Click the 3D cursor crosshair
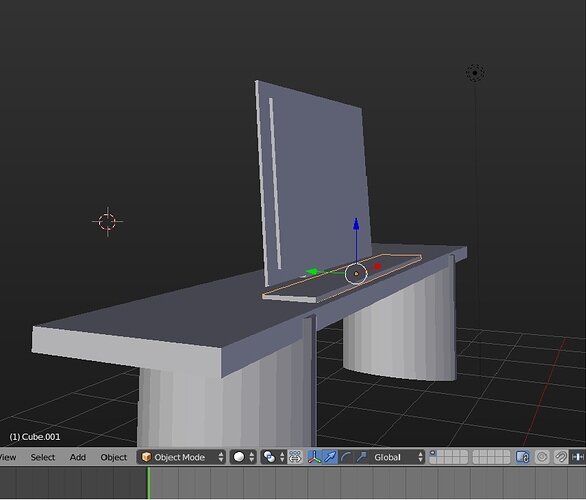This screenshot has height=500, width=586. pos(108,222)
